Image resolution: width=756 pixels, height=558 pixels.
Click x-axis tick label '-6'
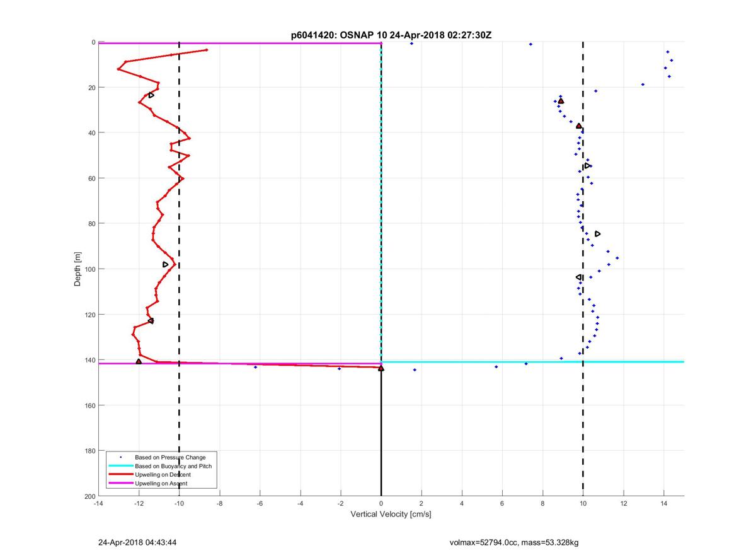click(x=260, y=503)
